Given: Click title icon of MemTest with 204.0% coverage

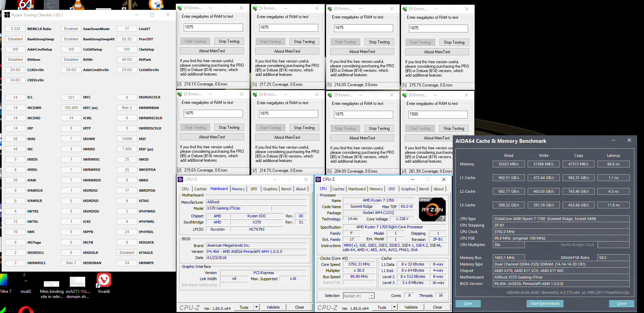Looking at the screenshot, I should [330, 95].
